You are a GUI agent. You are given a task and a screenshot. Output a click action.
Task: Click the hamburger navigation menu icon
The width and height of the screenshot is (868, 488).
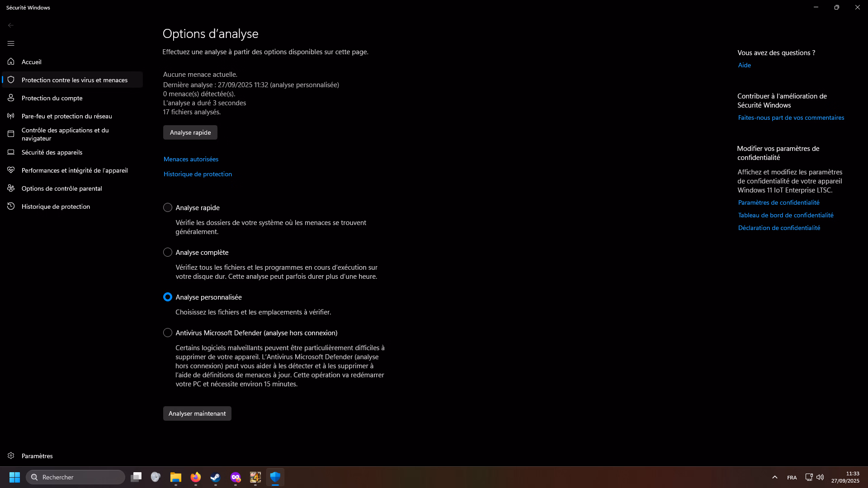pos(11,43)
